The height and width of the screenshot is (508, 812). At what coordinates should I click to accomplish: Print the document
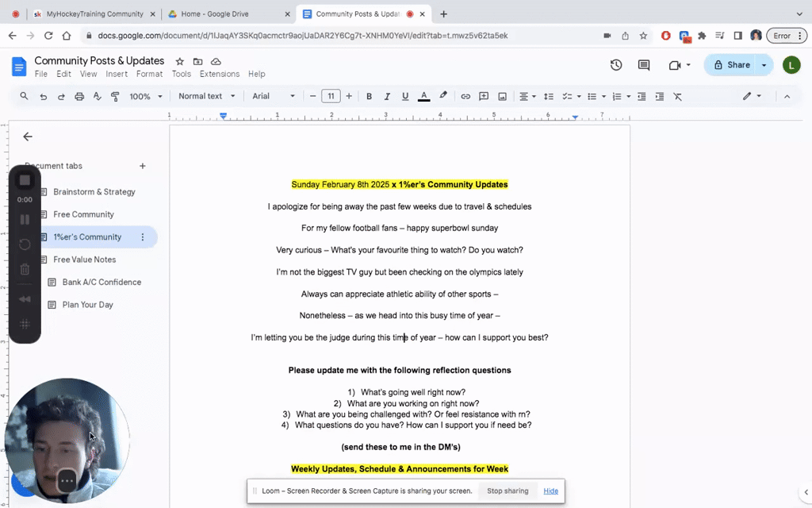click(79, 96)
